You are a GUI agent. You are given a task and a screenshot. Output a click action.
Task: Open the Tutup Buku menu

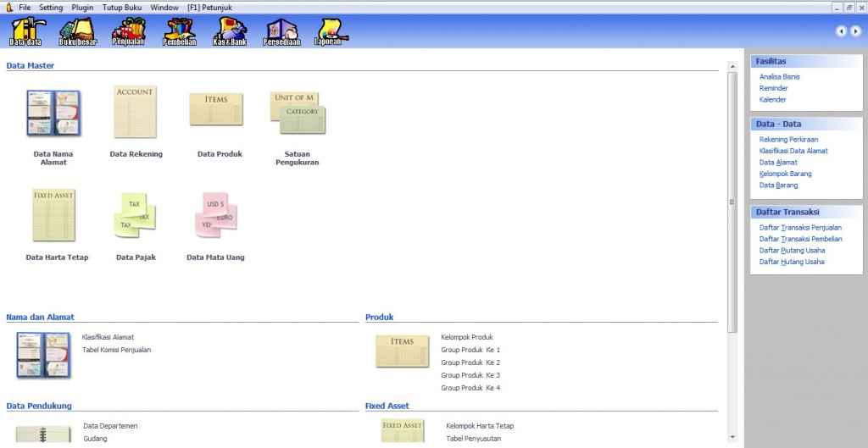click(x=123, y=7)
